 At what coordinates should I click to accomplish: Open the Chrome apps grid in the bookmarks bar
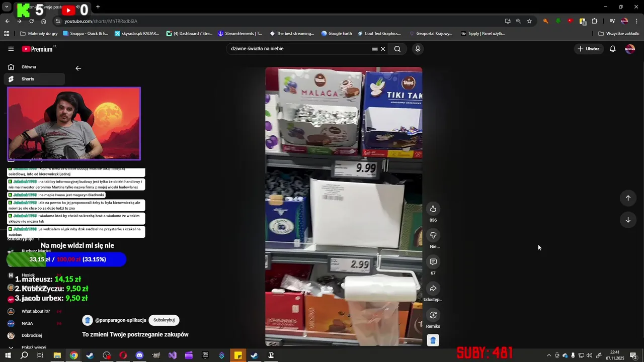(7, 34)
